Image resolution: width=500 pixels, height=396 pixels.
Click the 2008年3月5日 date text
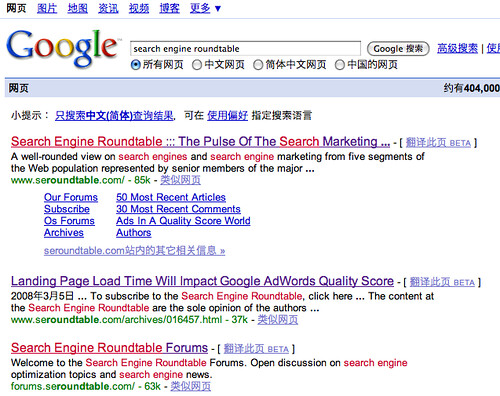coord(42,296)
